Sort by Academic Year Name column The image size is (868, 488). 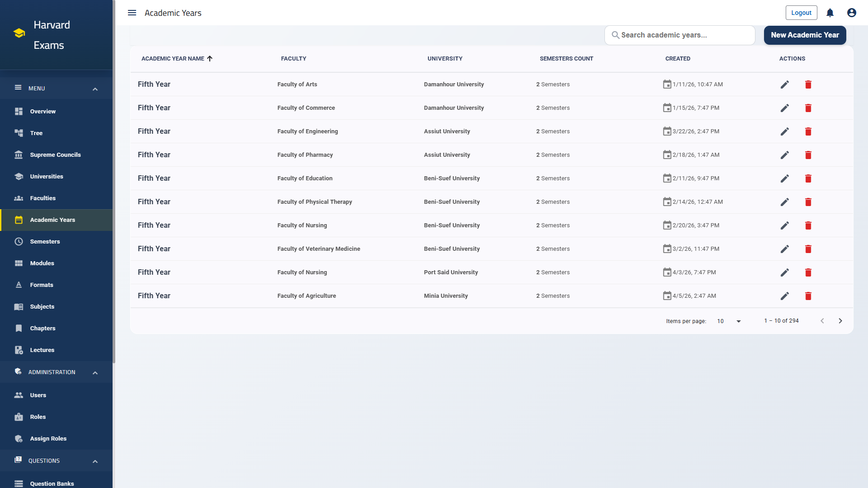pos(176,58)
